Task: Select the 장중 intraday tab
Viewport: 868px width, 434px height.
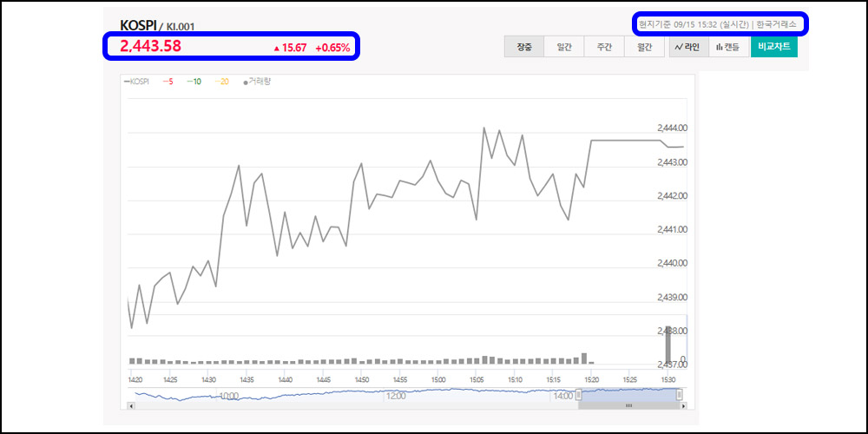Action: pos(524,47)
